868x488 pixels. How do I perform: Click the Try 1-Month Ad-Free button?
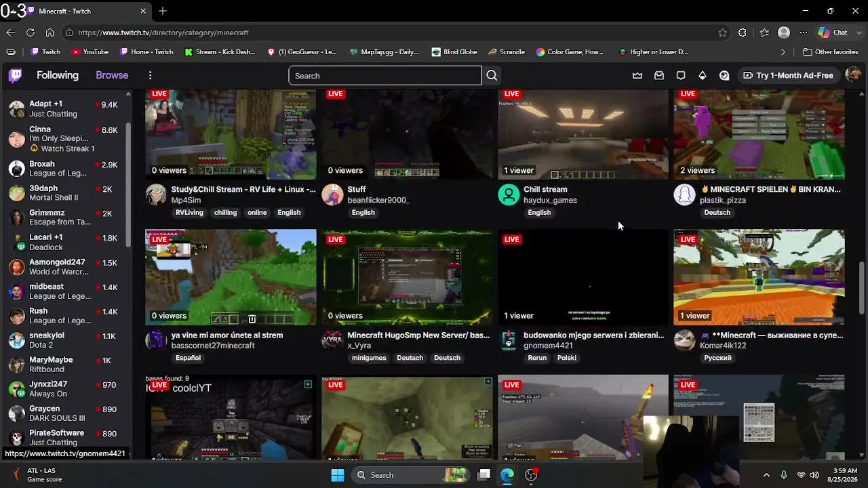pos(788,75)
